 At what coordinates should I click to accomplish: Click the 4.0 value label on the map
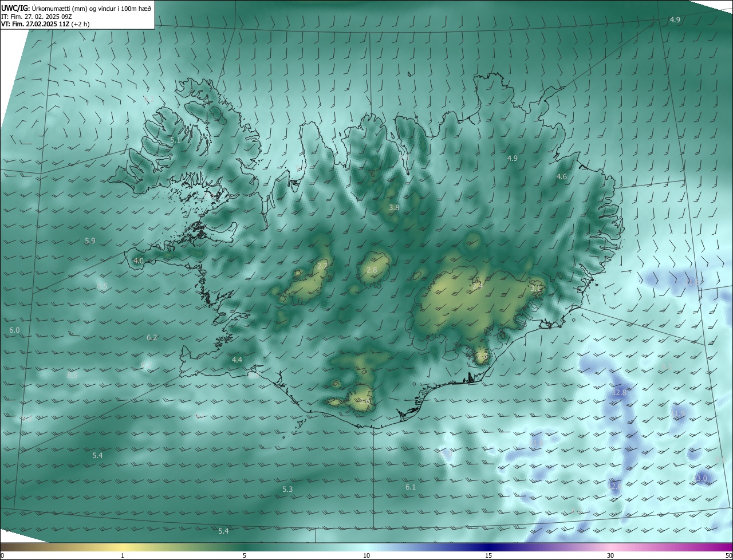(139, 261)
